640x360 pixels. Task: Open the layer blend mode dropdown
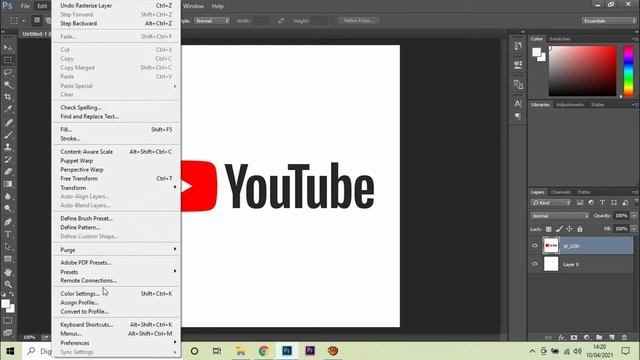pyautogui.click(x=560, y=216)
